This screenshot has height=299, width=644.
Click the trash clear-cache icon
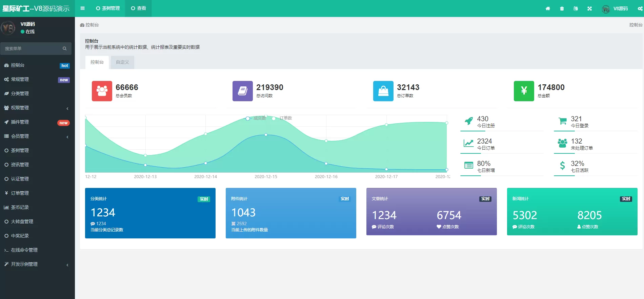[562, 8]
